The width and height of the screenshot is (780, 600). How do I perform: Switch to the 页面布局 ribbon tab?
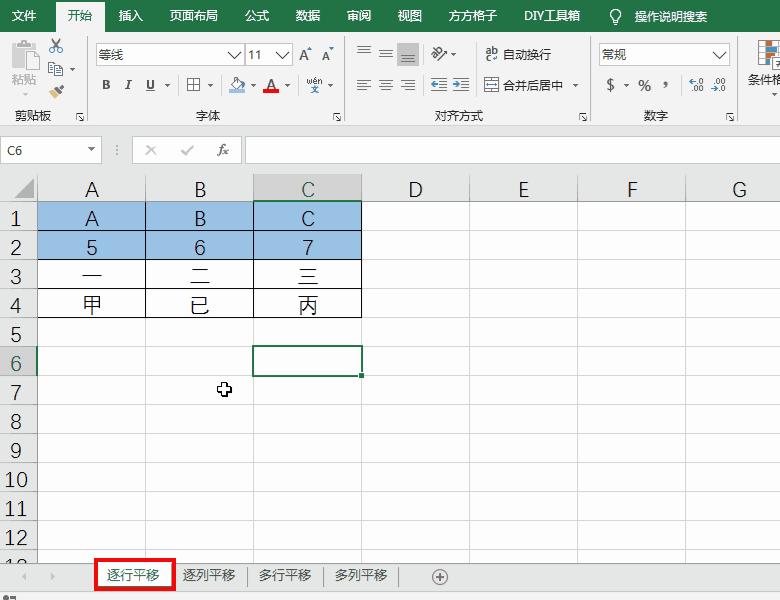point(194,16)
